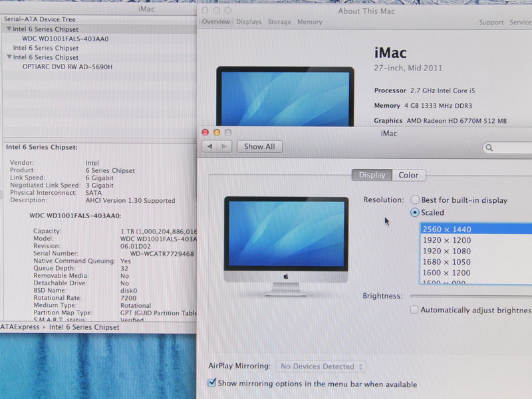Select the 2560 × 1440 resolution
The height and width of the screenshot is (399, 532).
[476, 229]
